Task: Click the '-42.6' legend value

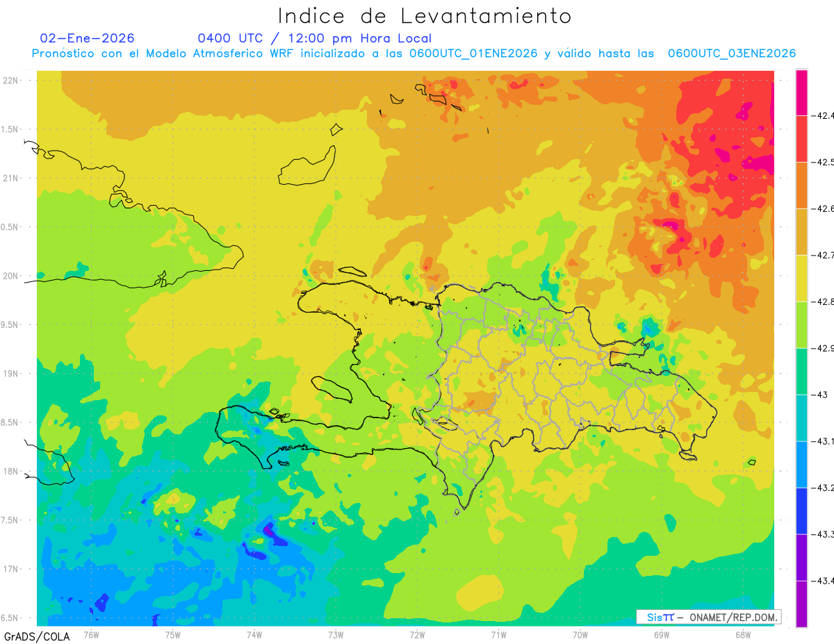Action: click(822, 208)
